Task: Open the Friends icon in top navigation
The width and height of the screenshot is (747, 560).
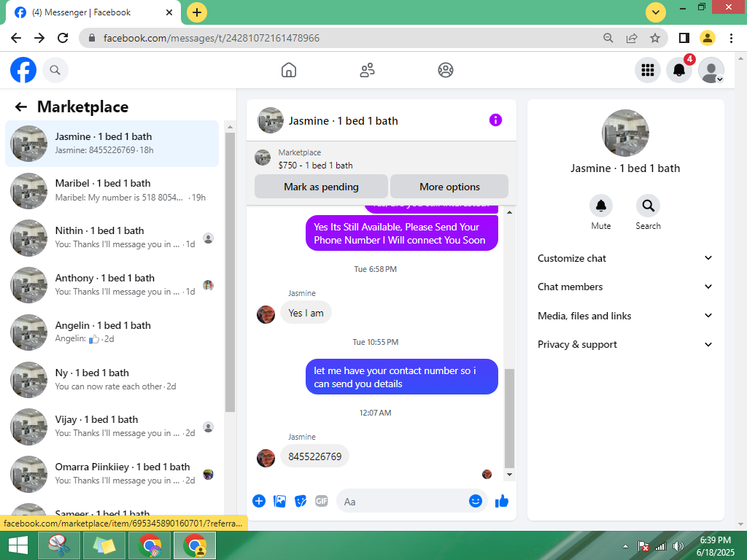Action: point(367,70)
